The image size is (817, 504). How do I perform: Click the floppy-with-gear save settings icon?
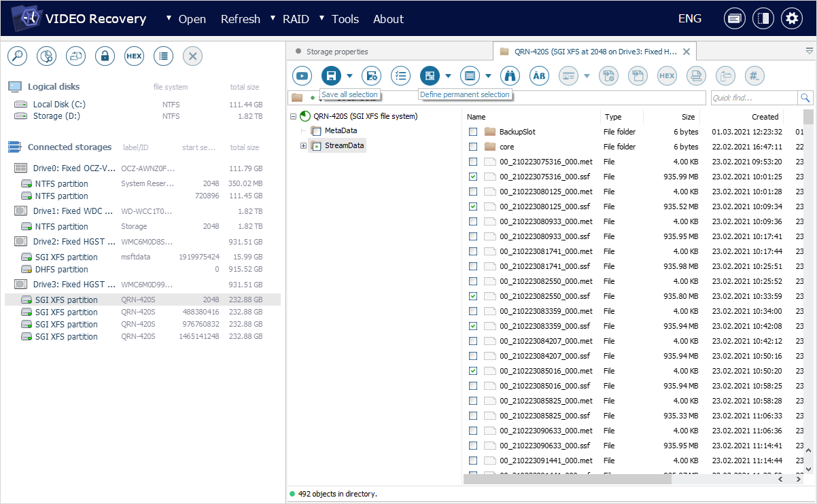pyautogui.click(x=370, y=75)
